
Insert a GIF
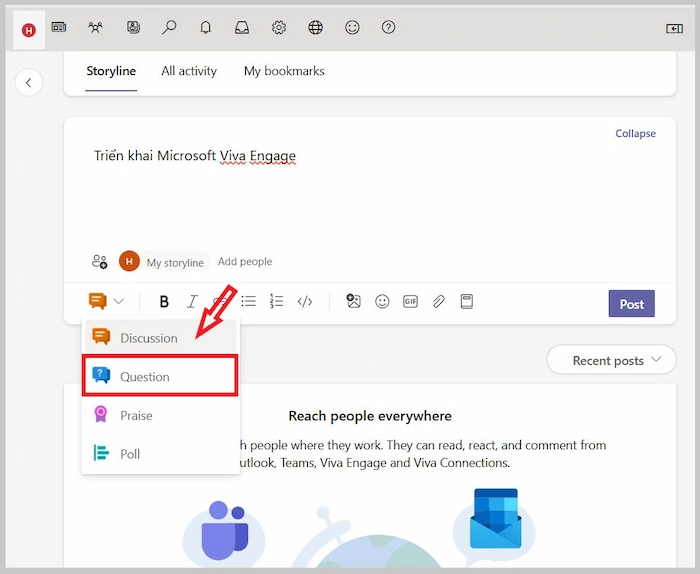(410, 302)
